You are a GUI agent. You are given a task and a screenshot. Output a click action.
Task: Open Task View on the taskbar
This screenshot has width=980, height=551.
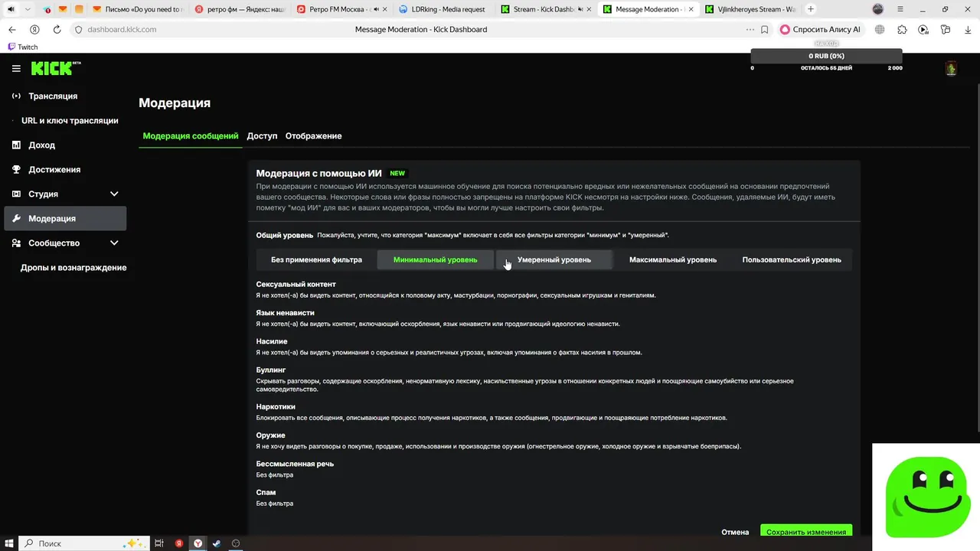[159, 543]
